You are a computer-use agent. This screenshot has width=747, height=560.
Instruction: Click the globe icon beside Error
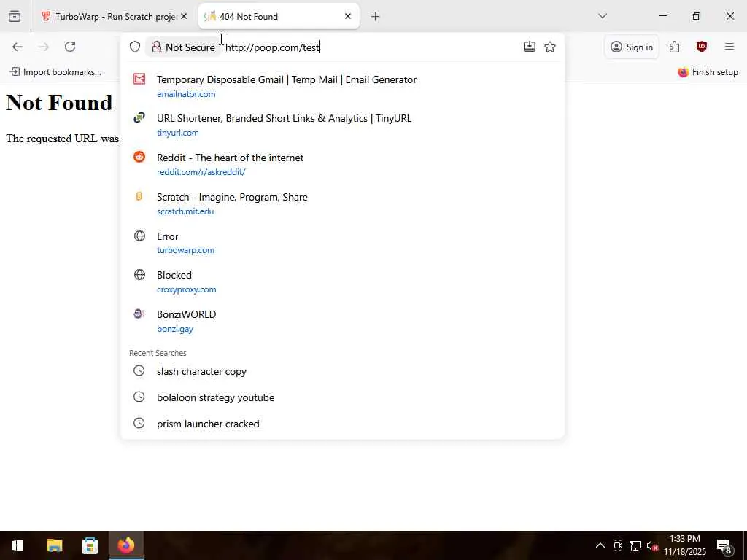pyautogui.click(x=139, y=236)
